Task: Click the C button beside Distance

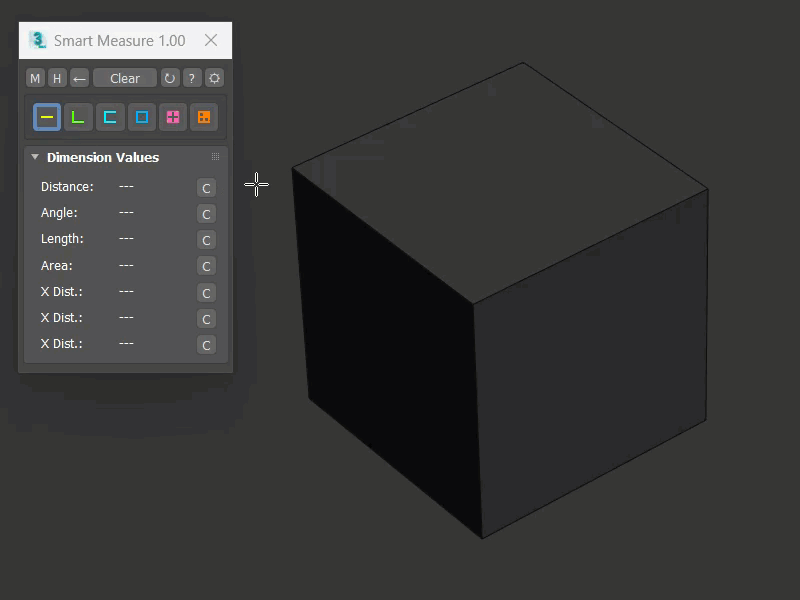Action: point(206,188)
